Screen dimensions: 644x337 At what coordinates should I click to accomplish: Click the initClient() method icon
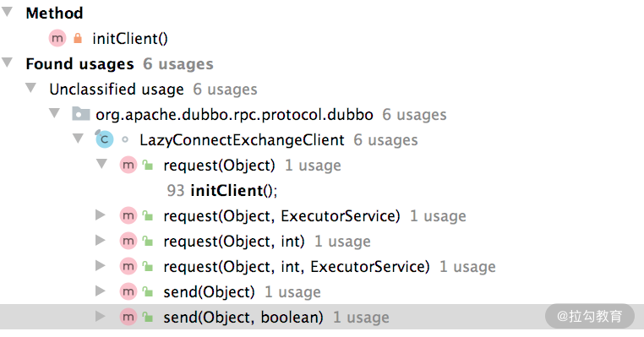click(x=57, y=39)
